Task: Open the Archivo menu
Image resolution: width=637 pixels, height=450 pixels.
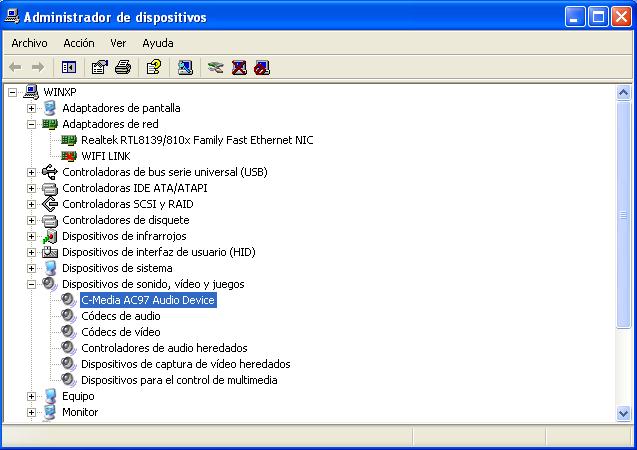Action: [x=29, y=43]
